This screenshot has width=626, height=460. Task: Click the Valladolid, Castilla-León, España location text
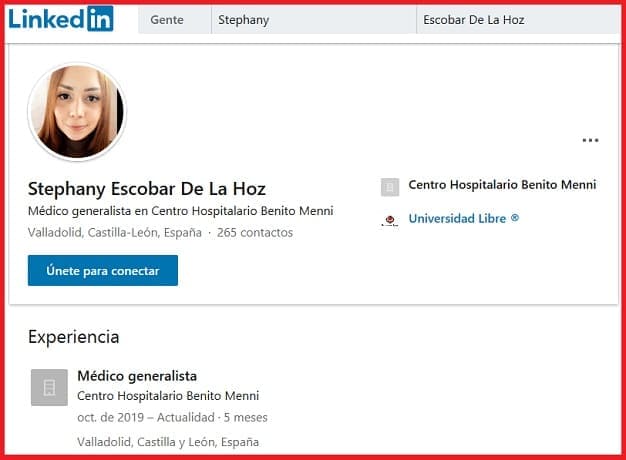tap(115, 232)
